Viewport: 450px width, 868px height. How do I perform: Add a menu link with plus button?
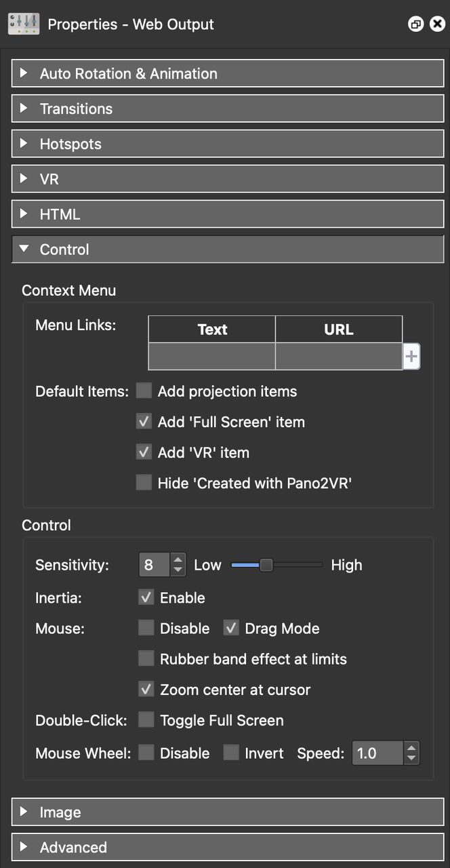coord(411,356)
